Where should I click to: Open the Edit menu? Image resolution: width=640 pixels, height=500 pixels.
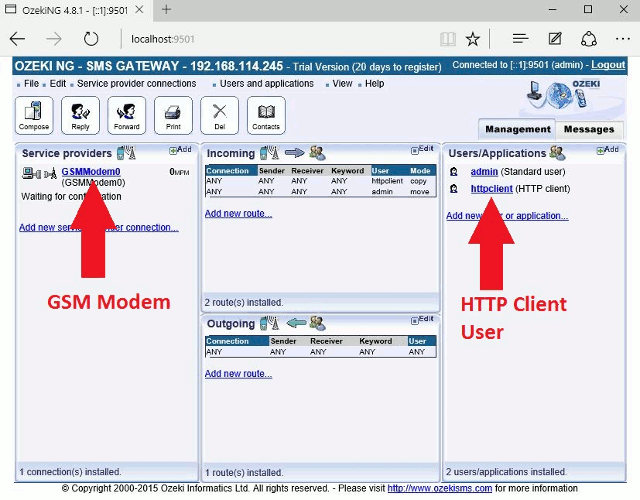tap(58, 84)
